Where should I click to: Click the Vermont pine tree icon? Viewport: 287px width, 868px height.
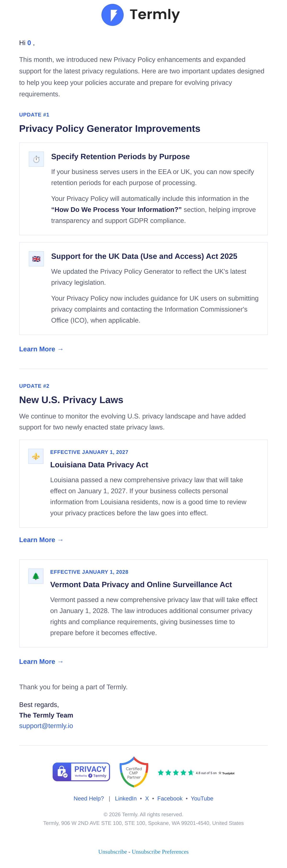pos(36,576)
